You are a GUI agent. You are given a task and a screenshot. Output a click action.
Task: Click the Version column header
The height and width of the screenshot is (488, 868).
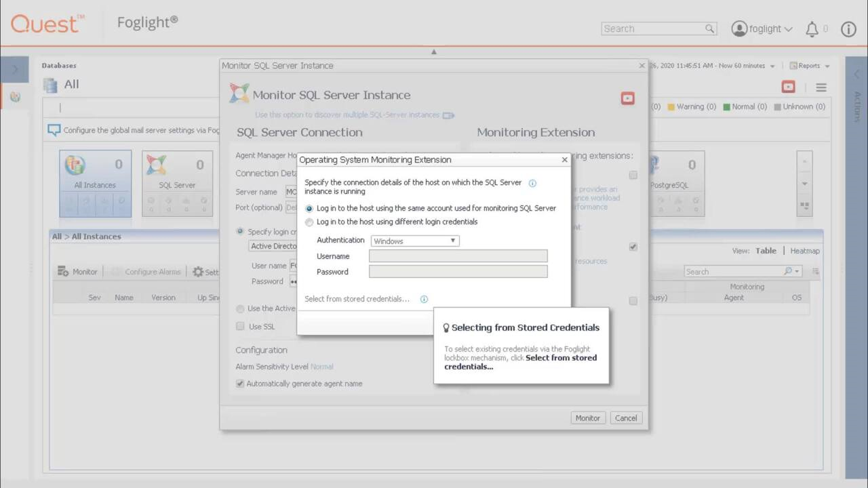(163, 298)
